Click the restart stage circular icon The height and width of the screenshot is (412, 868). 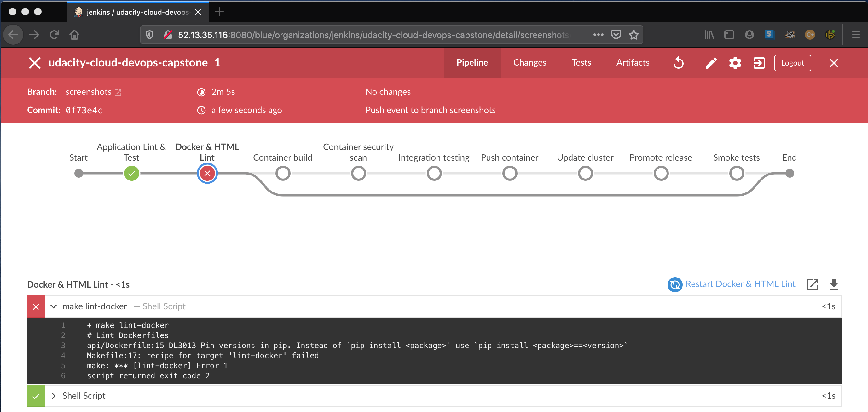(675, 285)
